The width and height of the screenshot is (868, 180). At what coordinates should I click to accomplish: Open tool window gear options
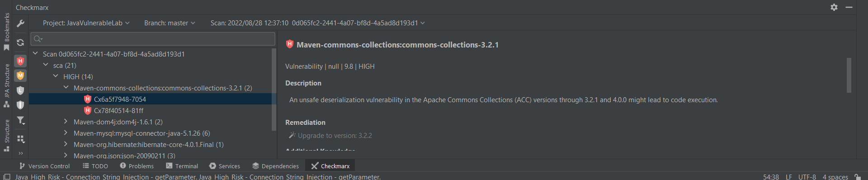click(x=834, y=7)
